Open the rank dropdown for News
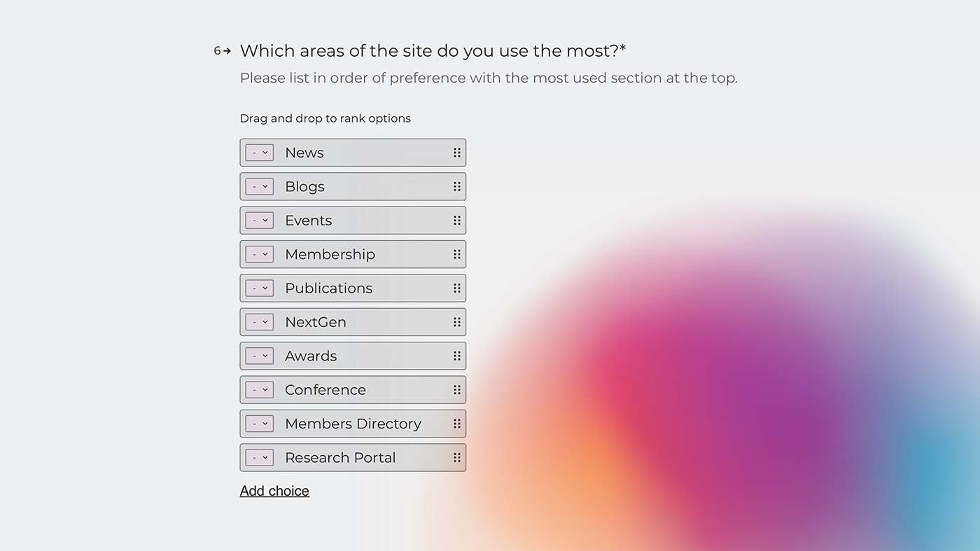Viewport: 980px width, 551px height. point(259,152)
